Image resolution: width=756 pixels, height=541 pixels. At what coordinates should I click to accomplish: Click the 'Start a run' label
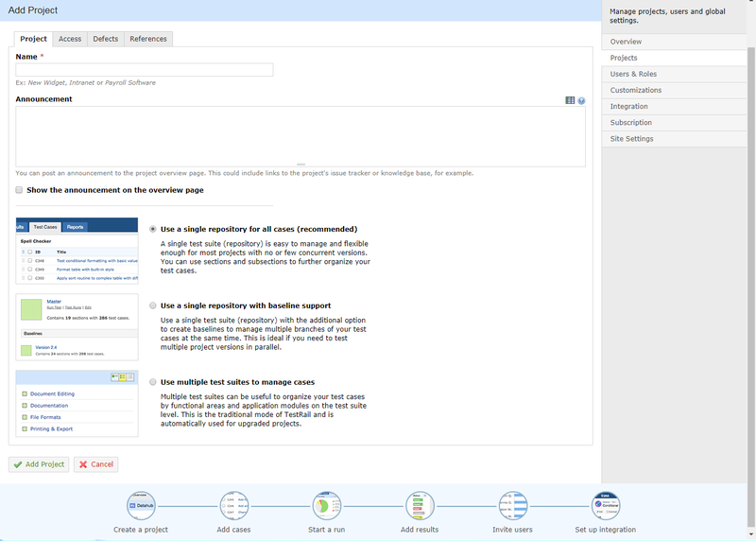click(x=326, y=530)
